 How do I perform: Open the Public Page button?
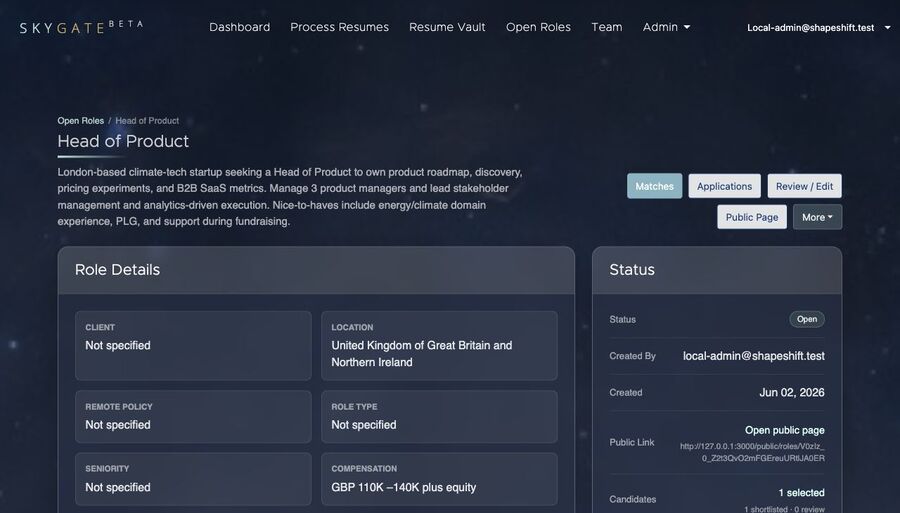(x=752, y=217)
